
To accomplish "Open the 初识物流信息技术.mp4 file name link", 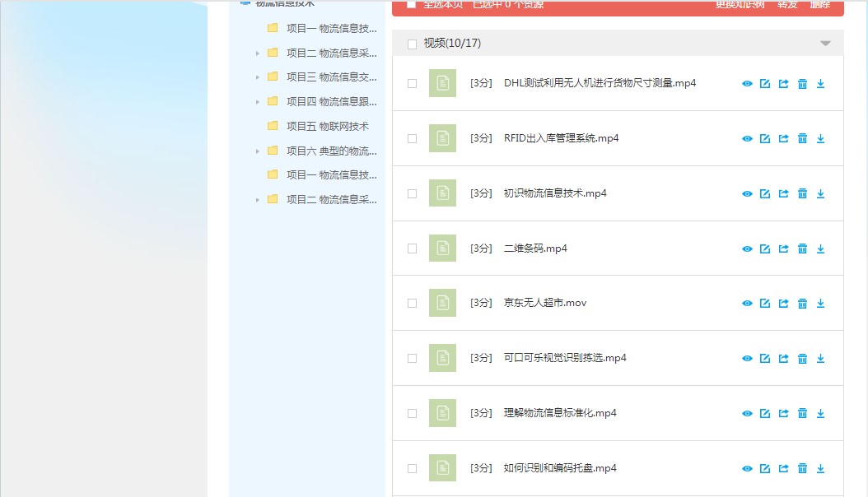I will click(x=554, y=193).
